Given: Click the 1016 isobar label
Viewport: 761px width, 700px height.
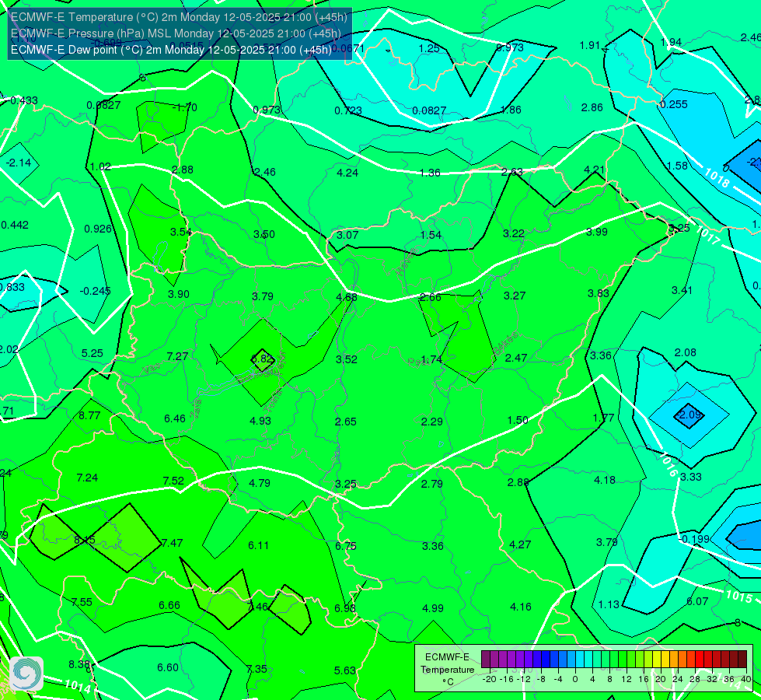Looking at the screenshot, I should click(668, 464).
